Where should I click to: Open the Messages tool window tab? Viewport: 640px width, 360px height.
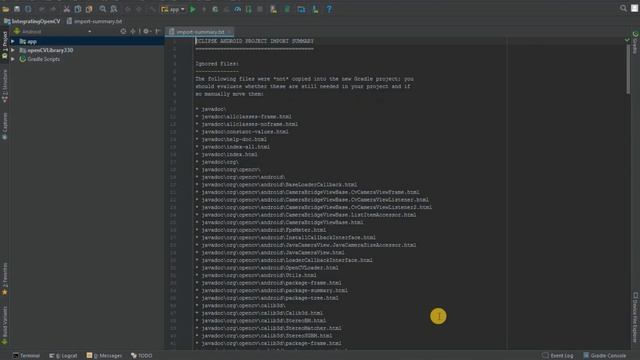[x=104, y=356]
